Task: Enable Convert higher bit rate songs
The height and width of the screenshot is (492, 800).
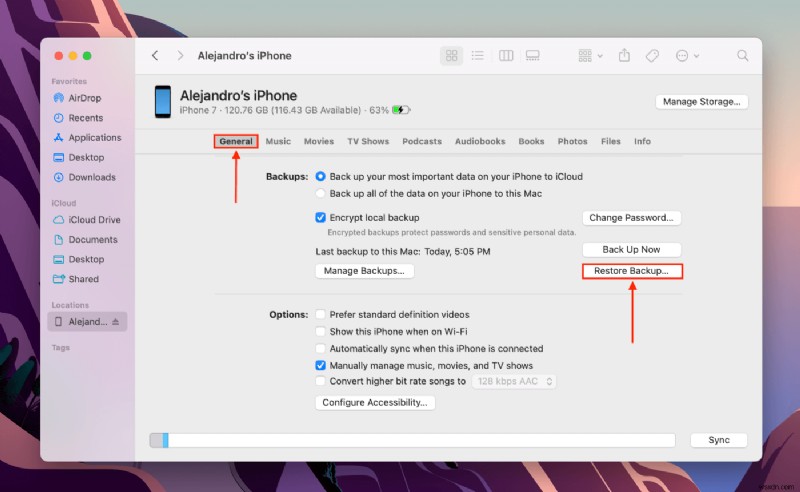Action: click(320, 381)
